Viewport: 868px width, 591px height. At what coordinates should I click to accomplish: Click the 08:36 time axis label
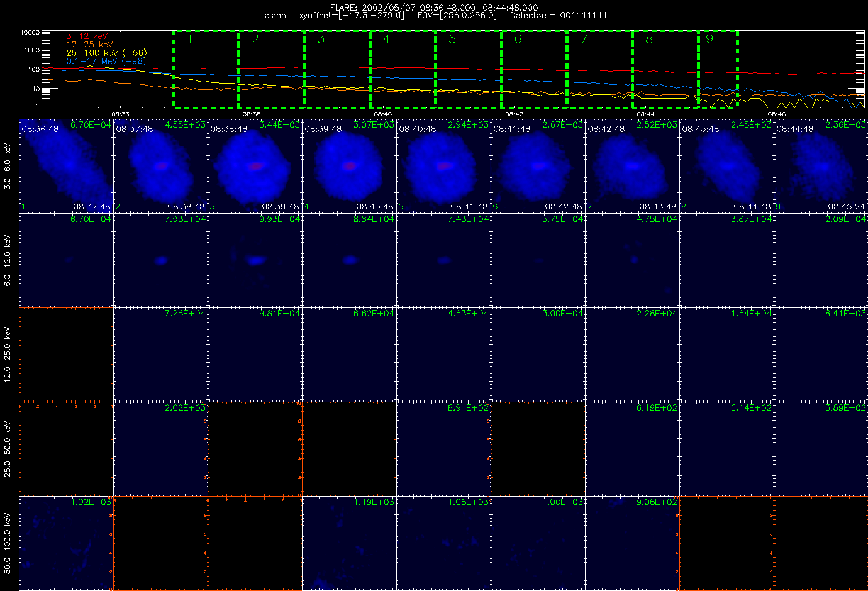pyautogui.click(x=120, y=114)
